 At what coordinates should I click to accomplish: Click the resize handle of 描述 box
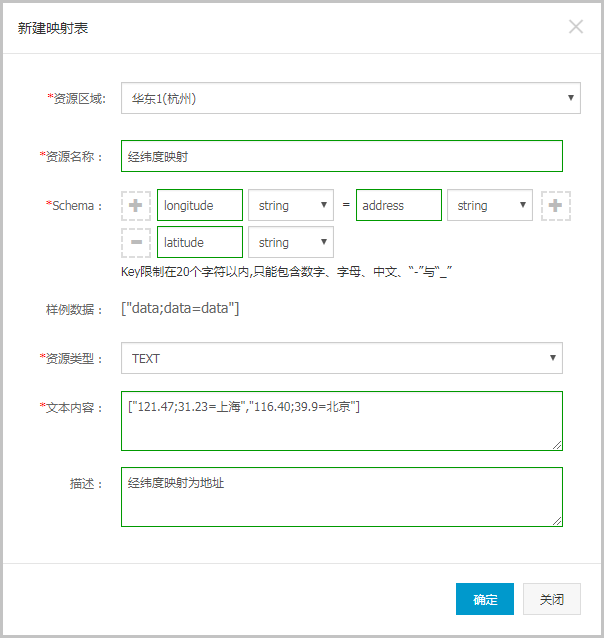point(557,521)
